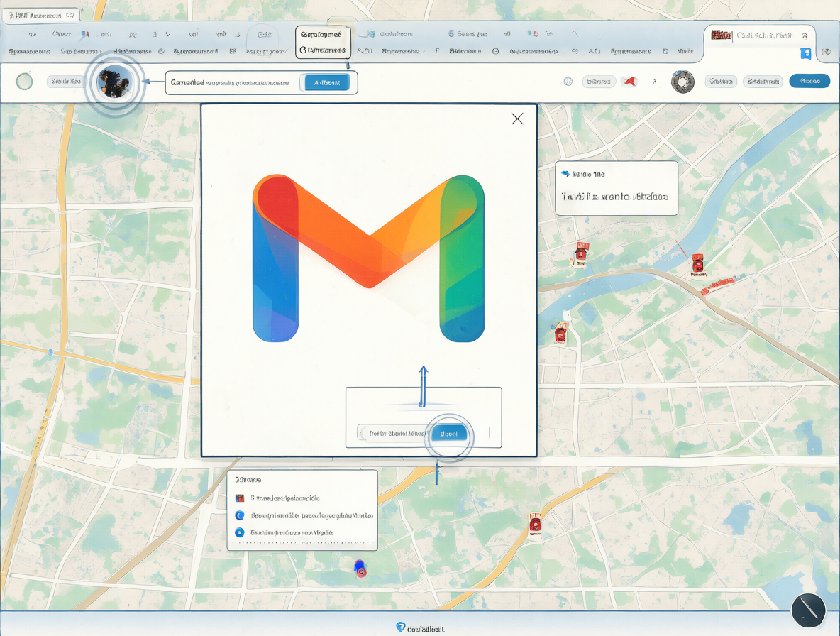Screen dimensions: 840x636
Task: Click the round info icon in the toolbar
Action: pos(568,82)
